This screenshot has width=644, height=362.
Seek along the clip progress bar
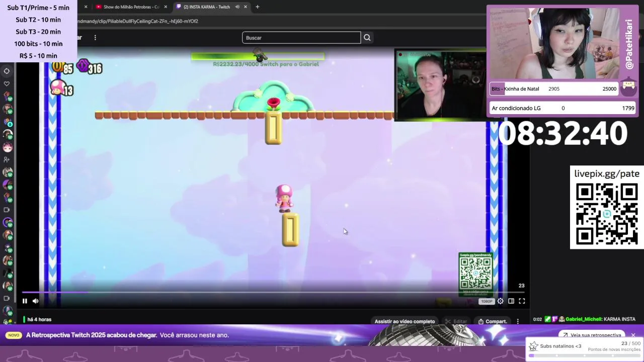(x=273, y=292)
